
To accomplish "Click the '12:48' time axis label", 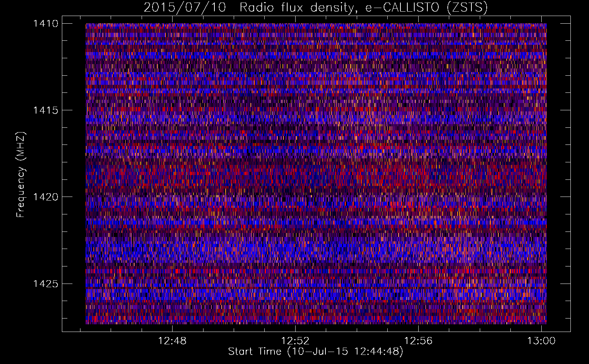I will tap(172, 341).
